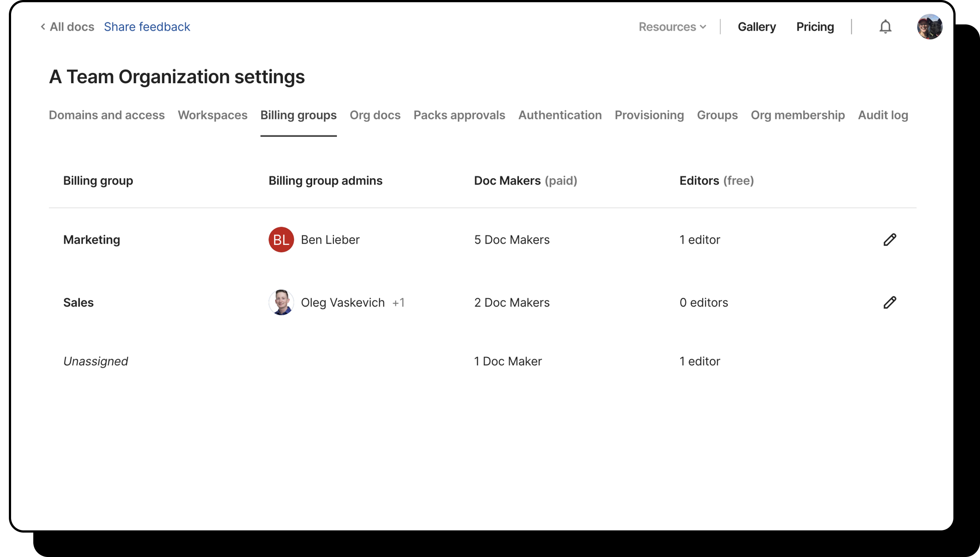Open the Gallery link
This screenshot has height=557, width=980.
[756, 27]
